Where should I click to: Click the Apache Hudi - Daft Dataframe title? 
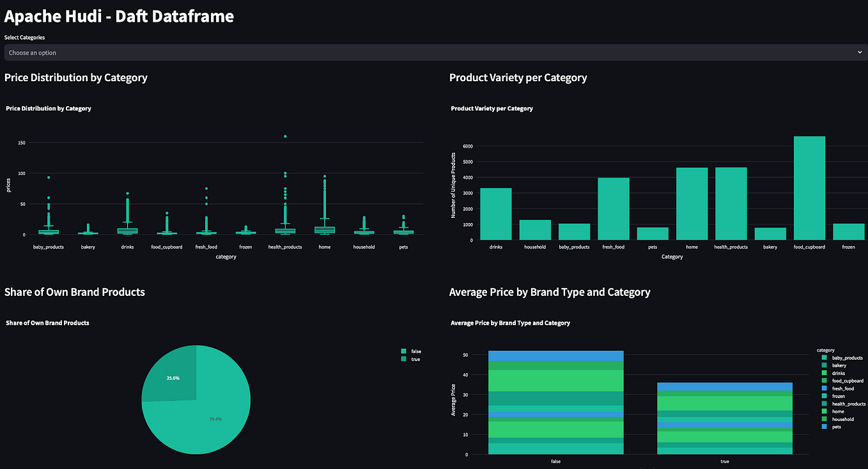119,16
